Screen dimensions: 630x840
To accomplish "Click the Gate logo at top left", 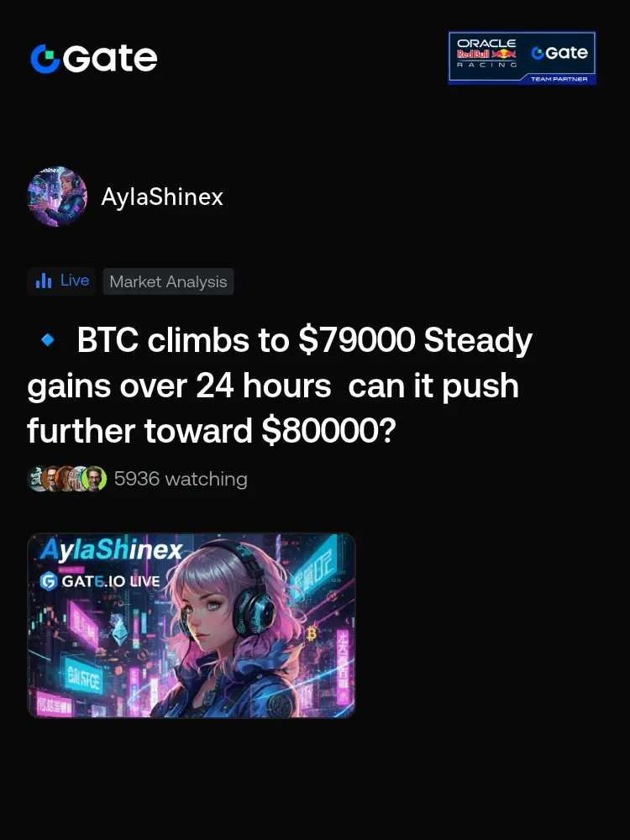I will (x=94, y=58).
